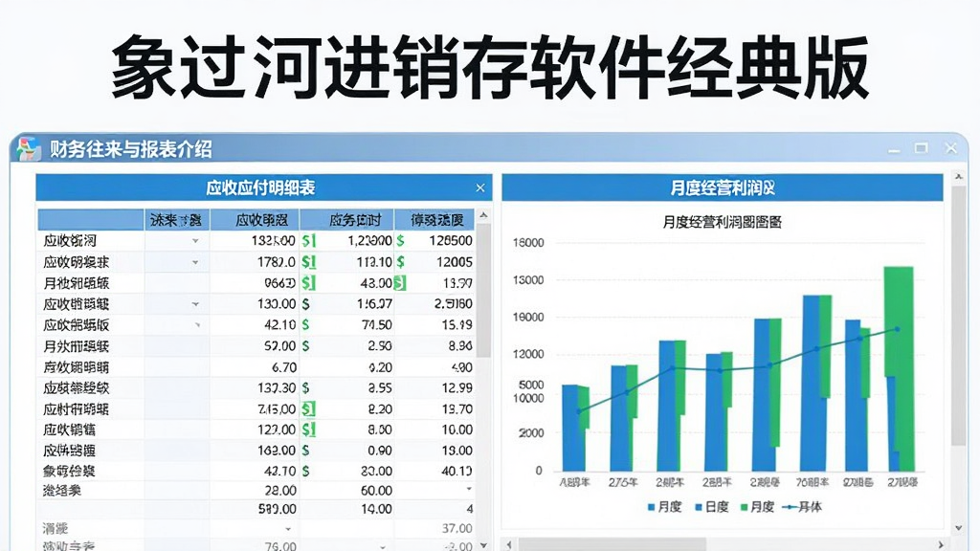The width and height of the screenshot is (980, 551).
Task: Click the last data point on the trend line
Action: coord(898,329)
